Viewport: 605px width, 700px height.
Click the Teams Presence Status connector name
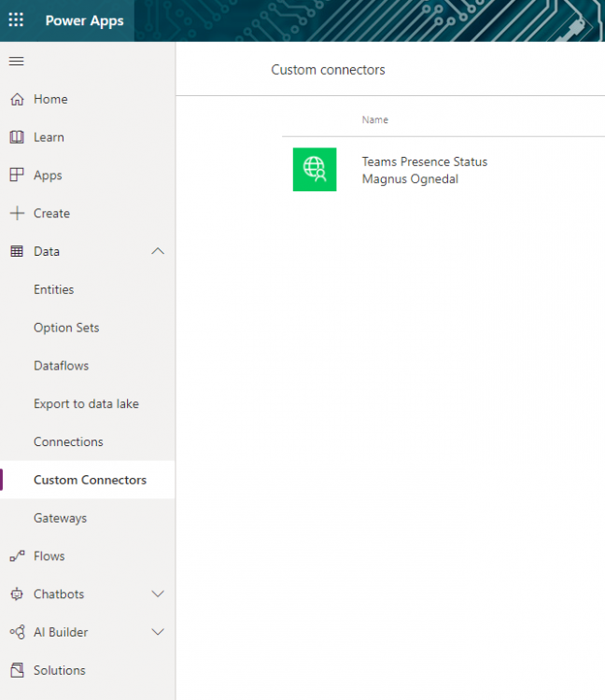click(424, 161)
